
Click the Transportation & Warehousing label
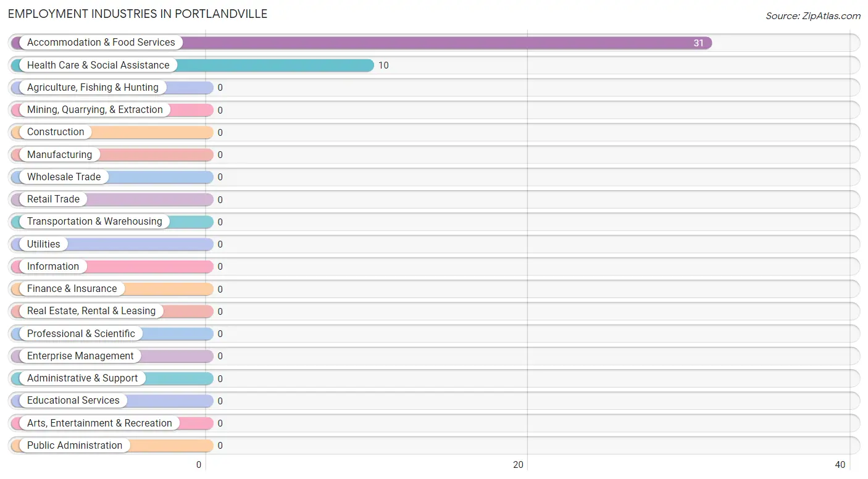[x=94, y=222]
